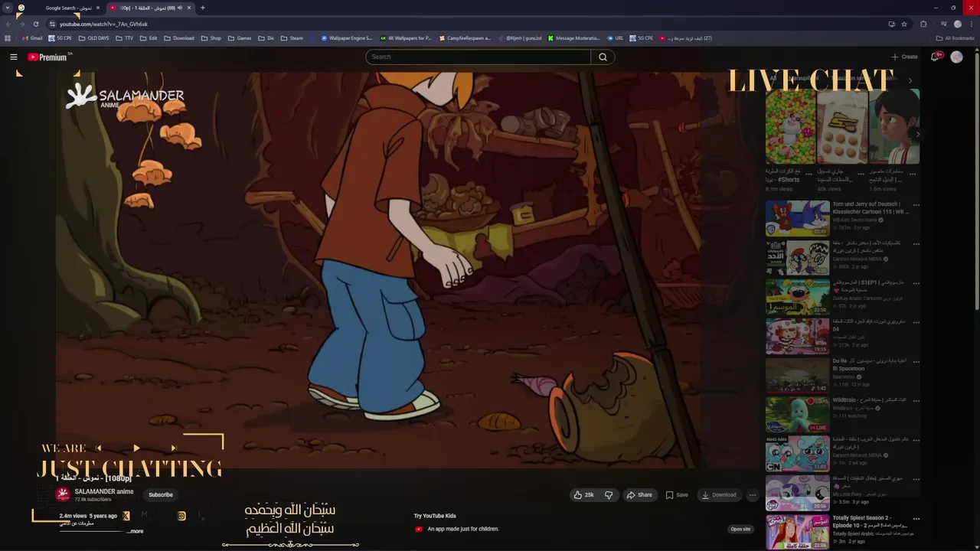Screen dimensions: 980x551
Task: Open Games bookmark folder
Action: (x=240, y=38)
